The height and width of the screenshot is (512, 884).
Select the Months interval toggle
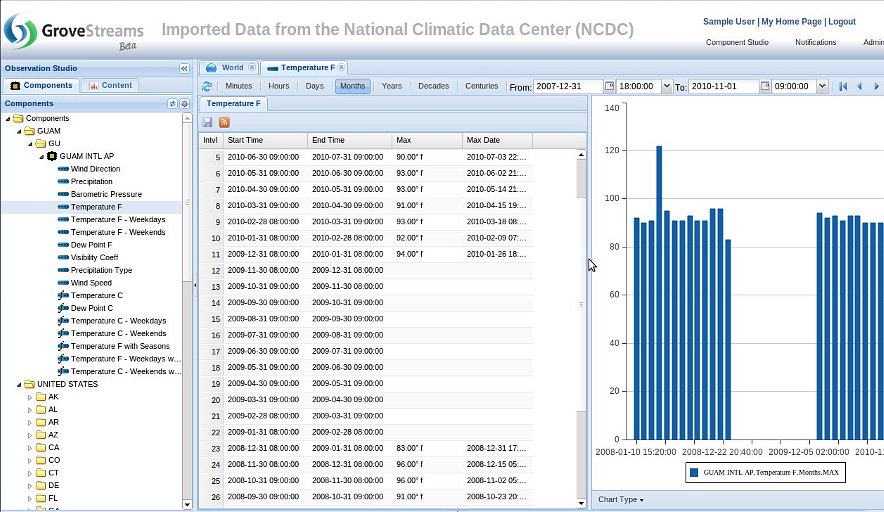coord(352,87)
